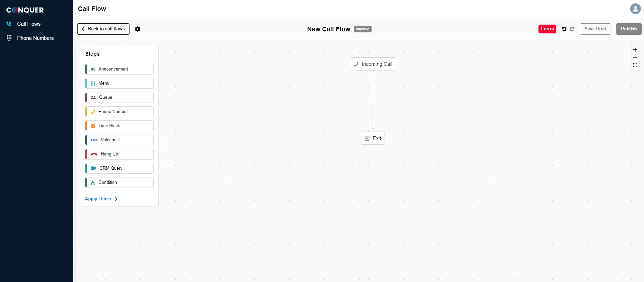Screen dimensions: 644x282
Task: Publish the call flow
Action: point(629,29)
